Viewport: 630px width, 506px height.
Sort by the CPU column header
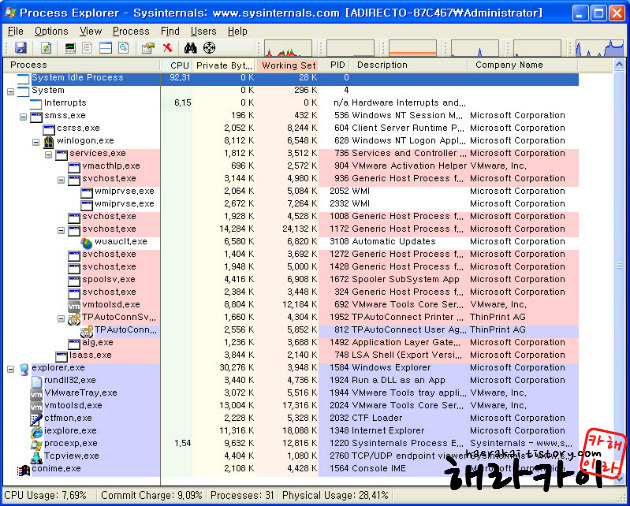(x=176, y=65)
